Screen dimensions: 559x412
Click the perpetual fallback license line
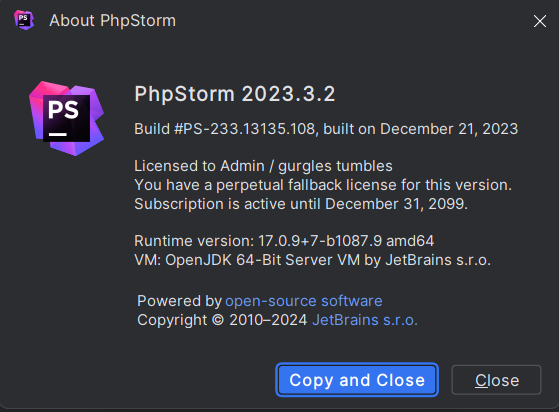click(323, 185)
